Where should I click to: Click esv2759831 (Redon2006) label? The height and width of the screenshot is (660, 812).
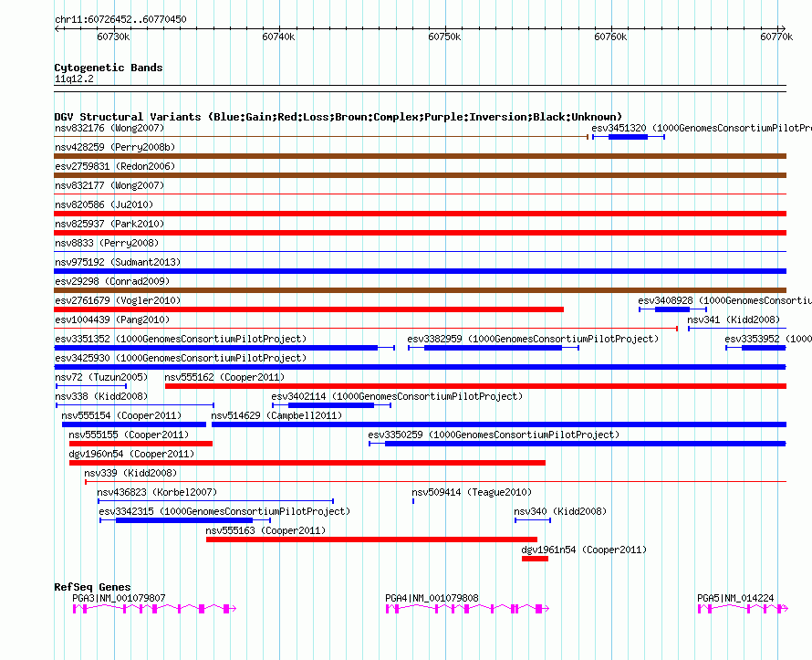[x=115, y=166]
